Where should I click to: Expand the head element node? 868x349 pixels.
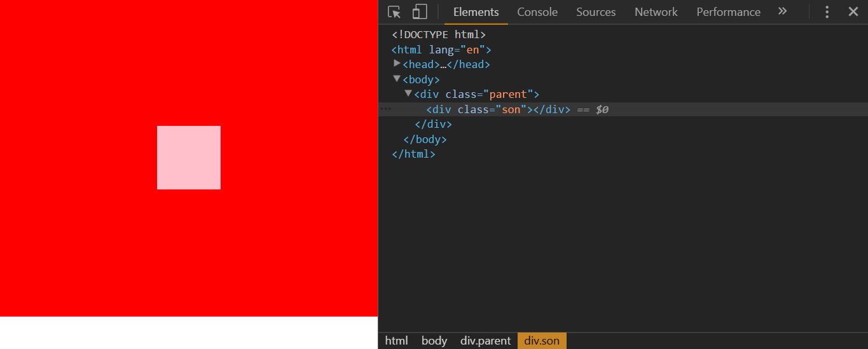397,64
